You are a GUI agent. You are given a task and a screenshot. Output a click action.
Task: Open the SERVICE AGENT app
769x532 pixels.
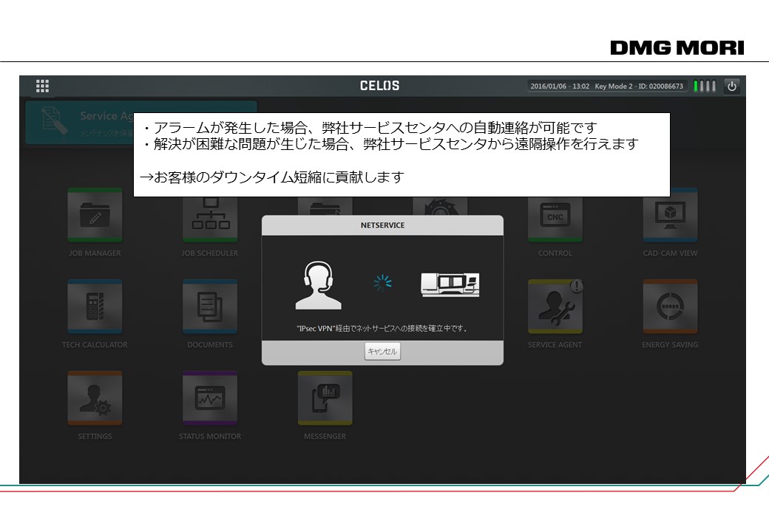555,307
